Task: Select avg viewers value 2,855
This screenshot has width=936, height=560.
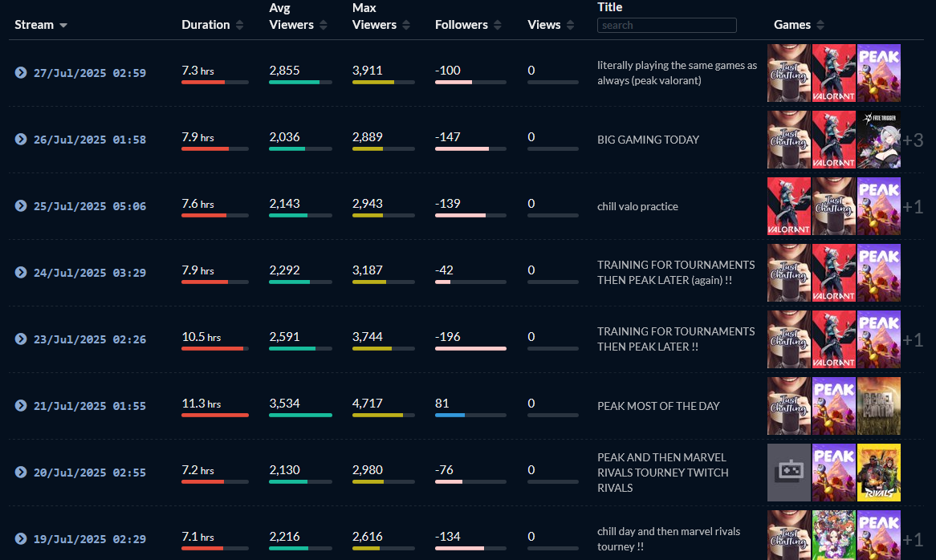Action: click(284, 71)
